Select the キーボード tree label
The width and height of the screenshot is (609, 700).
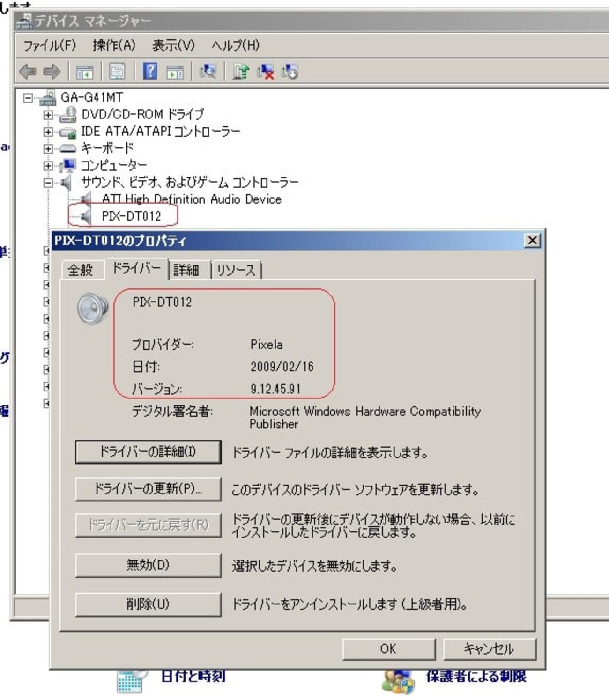(107, 148)
